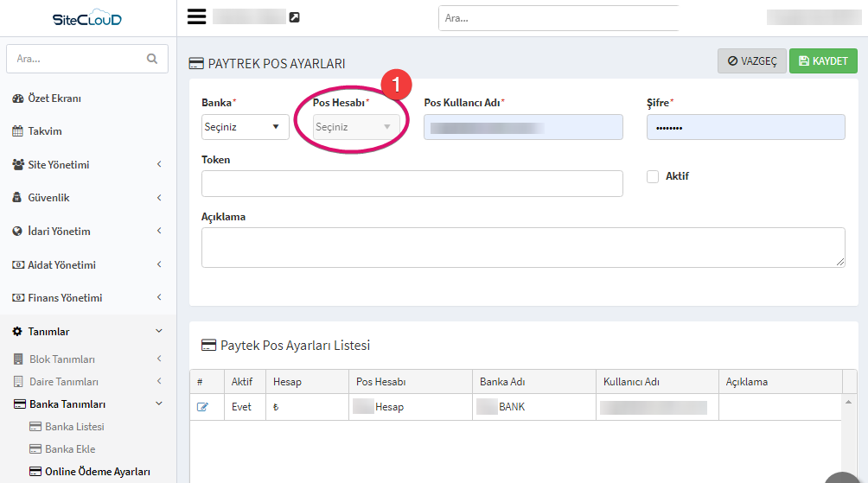Expand the Blok Tanımları chevron
The width and height of the screenshot is (868, 483).
tap(159, 359)
